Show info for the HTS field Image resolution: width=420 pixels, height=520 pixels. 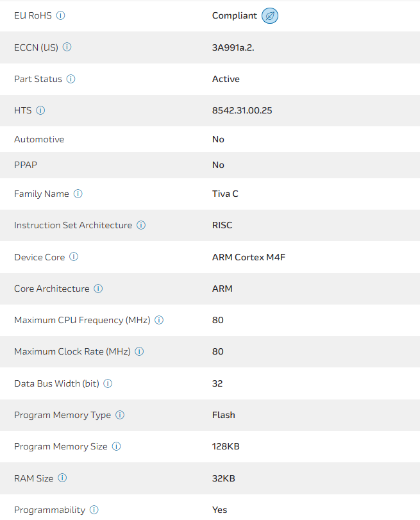pyautogui.click(x=40, y=110)
